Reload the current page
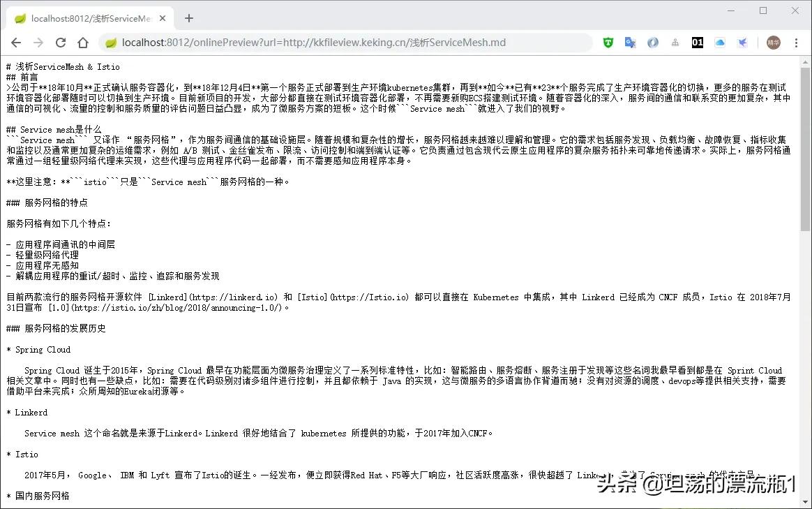Screen dimensions: 812x509 pos(60,42)
